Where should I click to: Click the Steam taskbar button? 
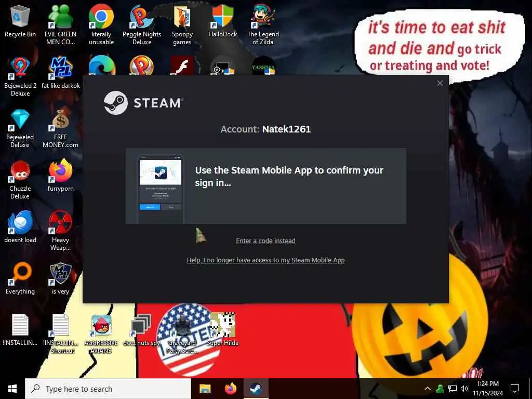[256, 389]
